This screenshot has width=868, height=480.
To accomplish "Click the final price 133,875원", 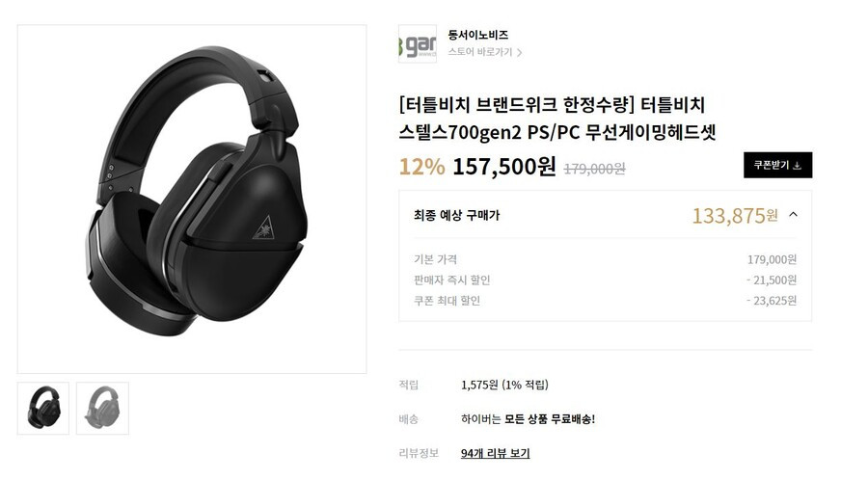I will point(735,215).
